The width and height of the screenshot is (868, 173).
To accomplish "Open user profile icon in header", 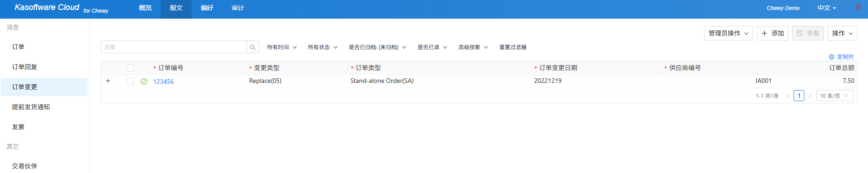I will point(858,8).
